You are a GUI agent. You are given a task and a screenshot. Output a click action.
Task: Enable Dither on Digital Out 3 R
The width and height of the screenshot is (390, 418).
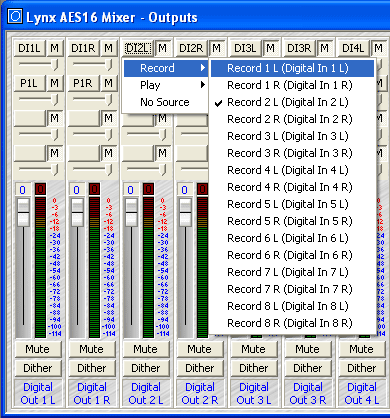click(x=308, y=368)
